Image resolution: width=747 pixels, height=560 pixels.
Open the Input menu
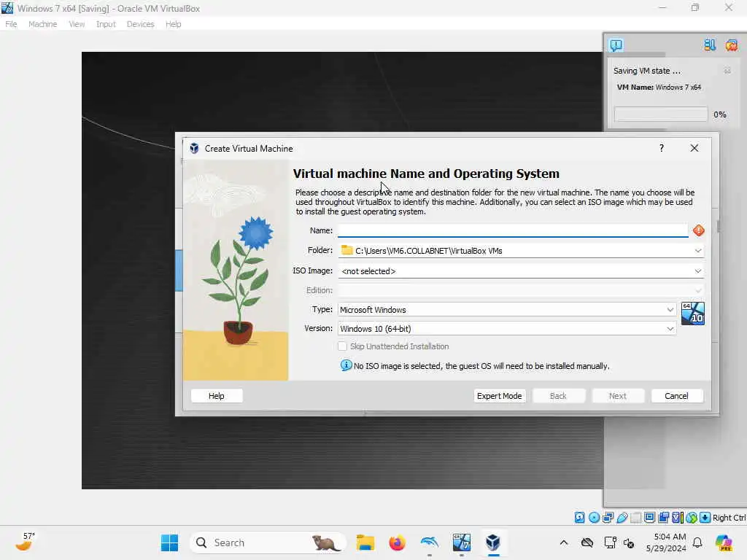point(106,24)
